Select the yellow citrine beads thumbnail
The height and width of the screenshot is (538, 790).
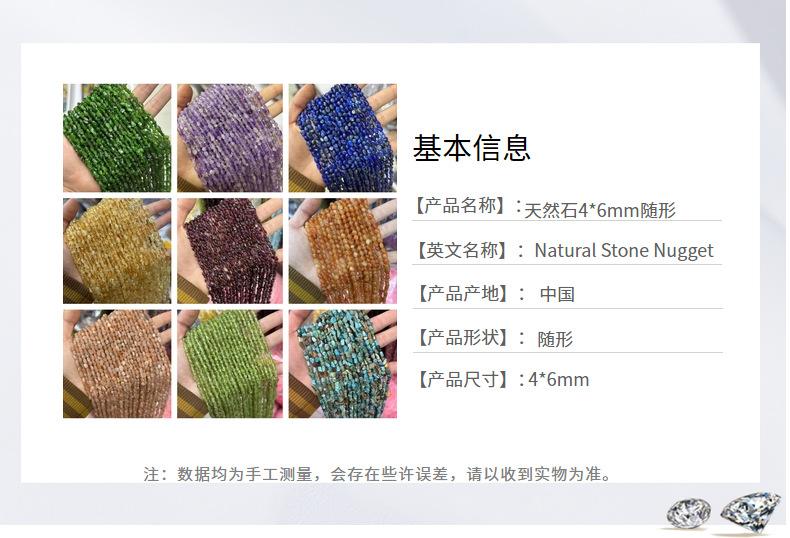[117, 251]
